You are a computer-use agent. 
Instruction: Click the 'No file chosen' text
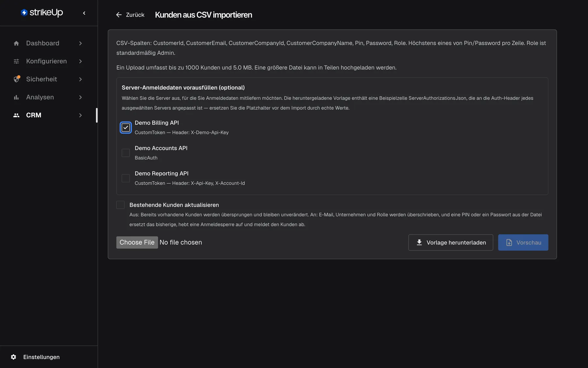tap(181, 242)
